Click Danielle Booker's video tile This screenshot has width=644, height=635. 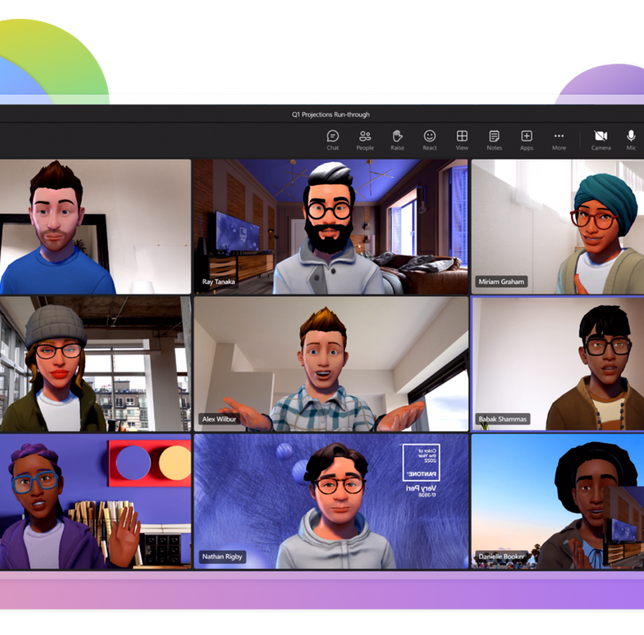[x=557, y=500]
